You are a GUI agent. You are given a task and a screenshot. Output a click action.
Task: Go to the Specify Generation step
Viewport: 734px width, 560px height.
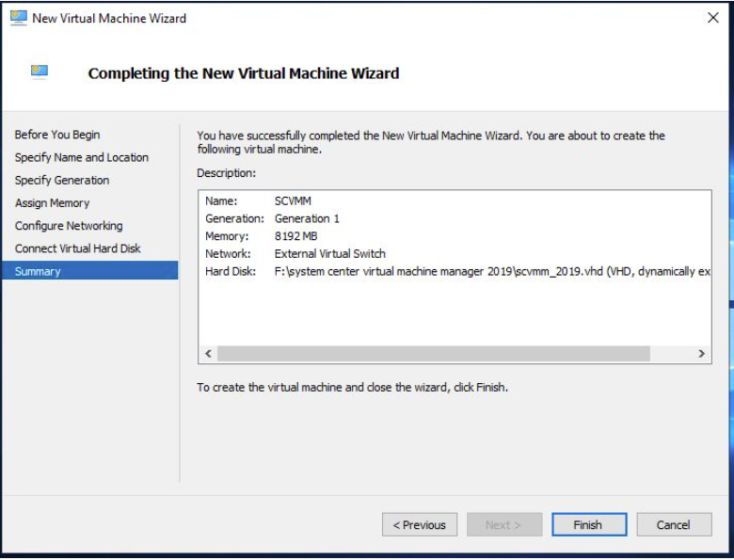tap(62, 181)
